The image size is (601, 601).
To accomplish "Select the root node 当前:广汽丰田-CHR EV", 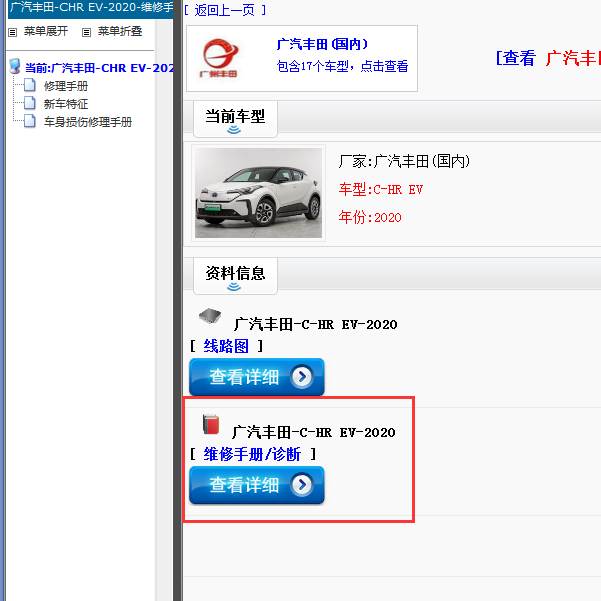I will pyautogui.click(x=99, y=68).
